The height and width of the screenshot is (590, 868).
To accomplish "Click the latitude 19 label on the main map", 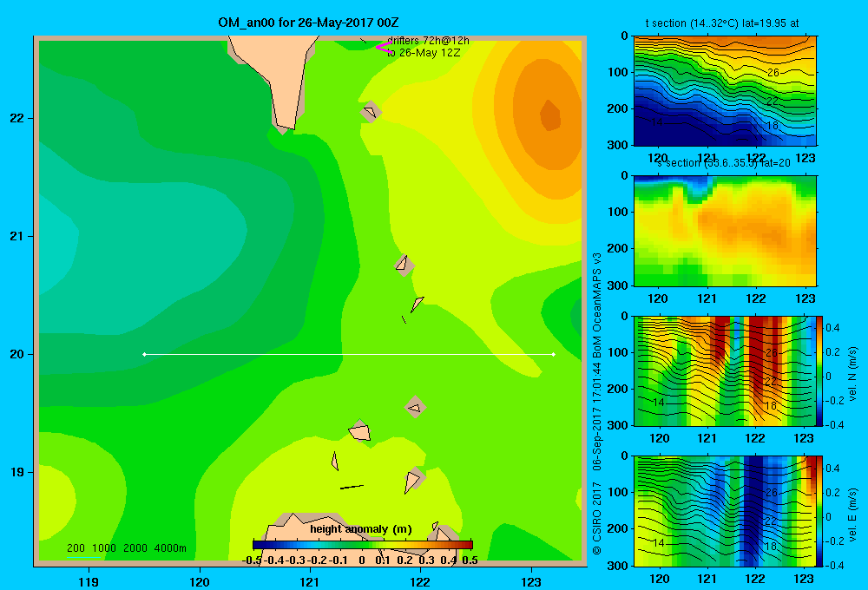I will pyautogui.click(x=17, y=472).
